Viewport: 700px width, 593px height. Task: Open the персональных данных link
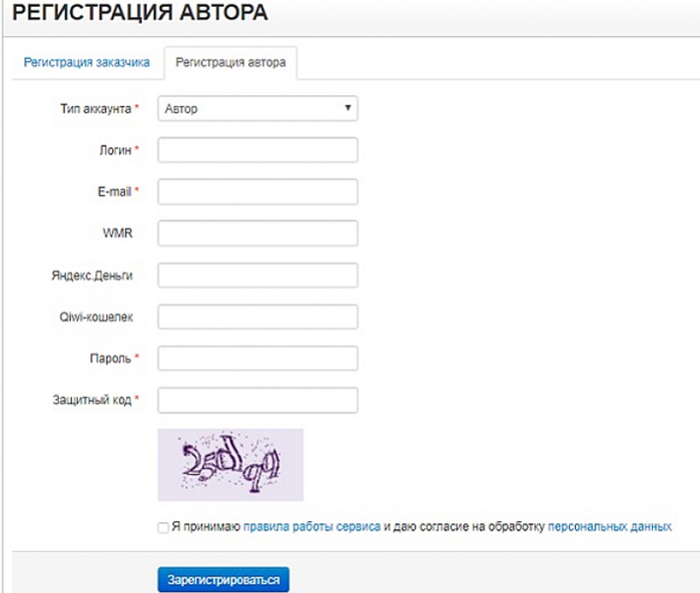pyautogui.click(x=609, y=527)
